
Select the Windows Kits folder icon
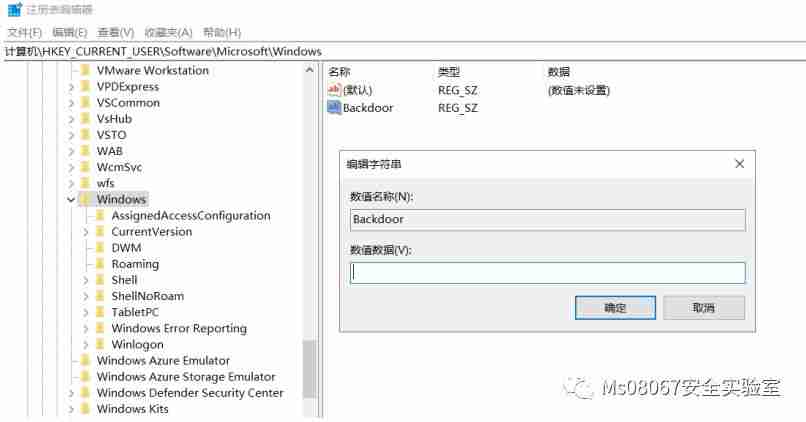86,409
